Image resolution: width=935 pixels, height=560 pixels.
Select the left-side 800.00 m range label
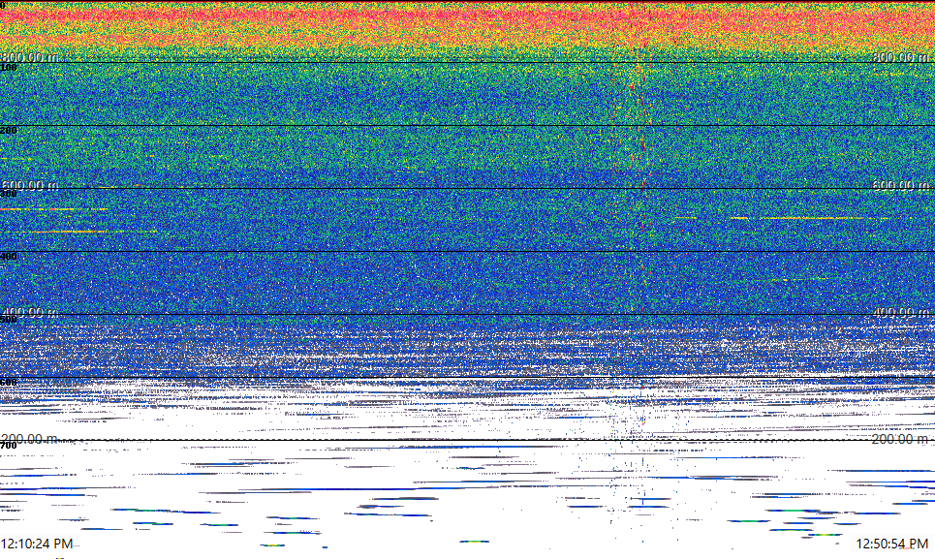tap(30, 56)
